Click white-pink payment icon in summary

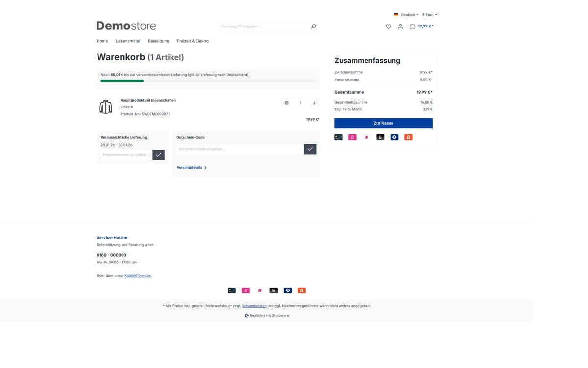point(367,137)
